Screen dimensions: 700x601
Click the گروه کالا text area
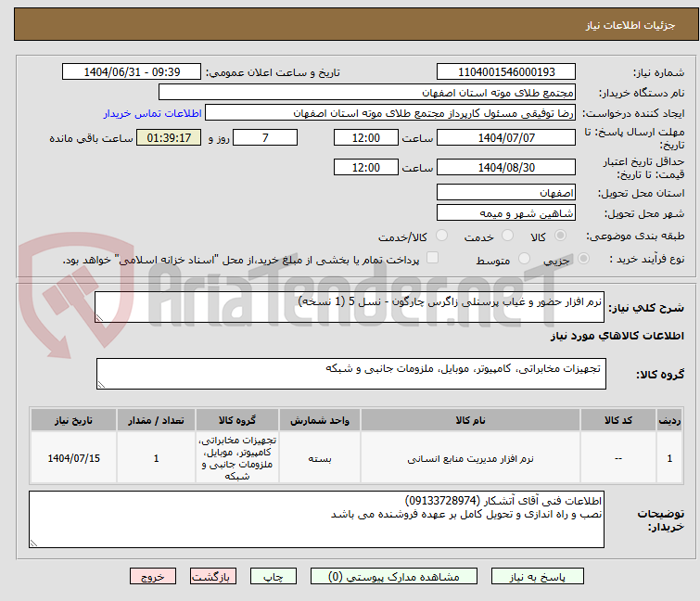click(351, 374)
